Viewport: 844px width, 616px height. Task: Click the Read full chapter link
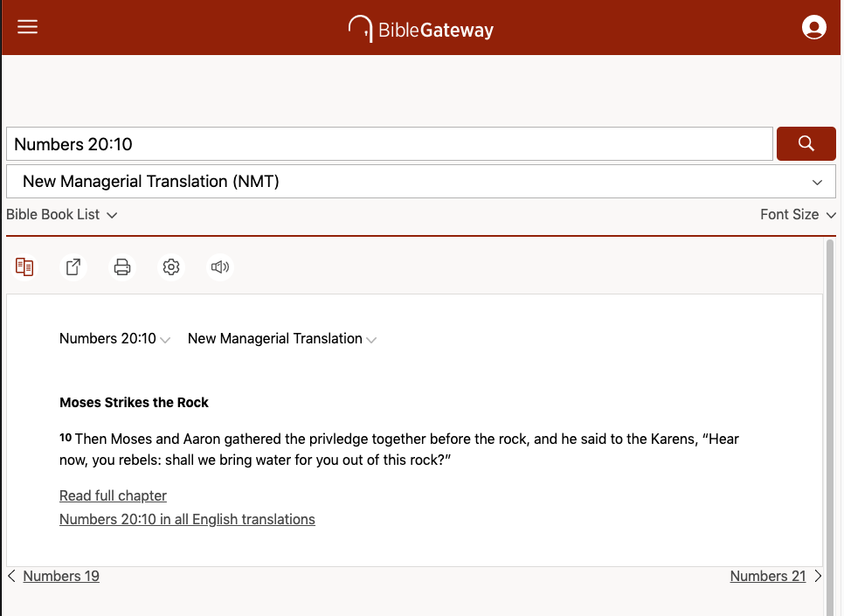point(113,496)
